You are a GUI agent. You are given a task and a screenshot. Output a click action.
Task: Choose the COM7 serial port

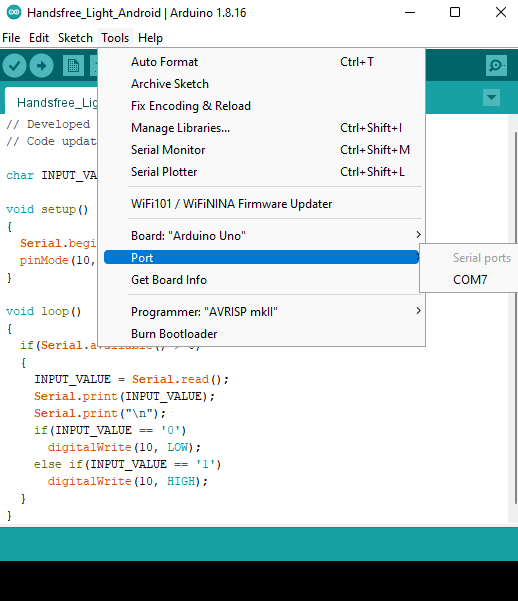(470, 280)
